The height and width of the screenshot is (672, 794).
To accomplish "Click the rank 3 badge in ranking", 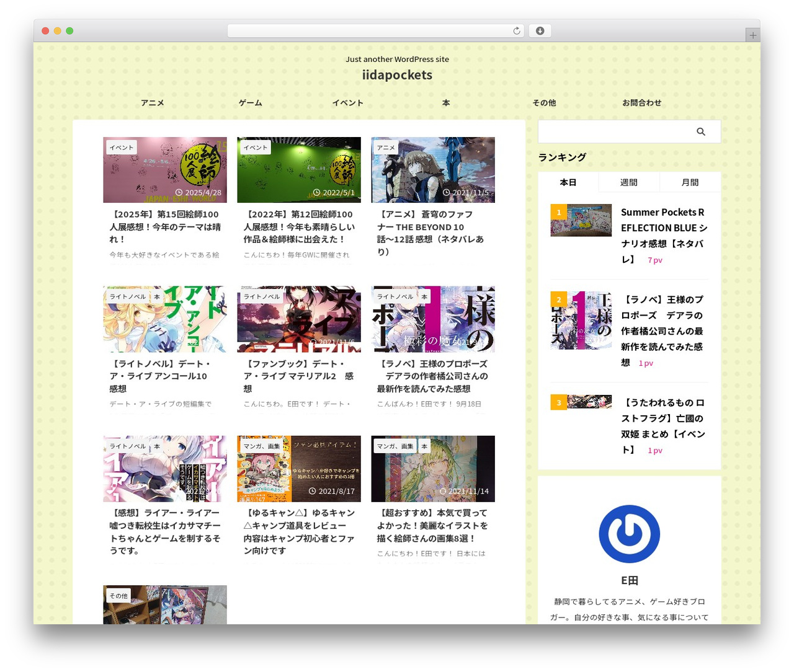I will point(558,402).
